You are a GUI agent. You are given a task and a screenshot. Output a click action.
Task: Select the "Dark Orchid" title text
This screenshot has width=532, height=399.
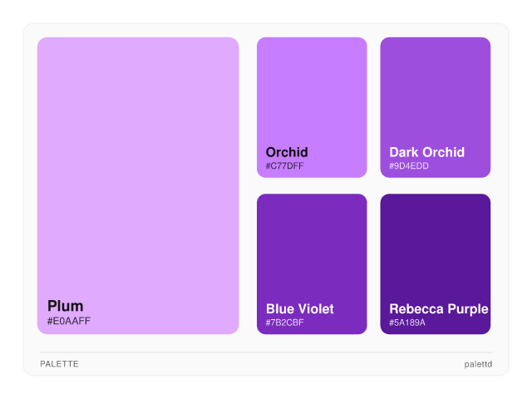click(426, 152)
